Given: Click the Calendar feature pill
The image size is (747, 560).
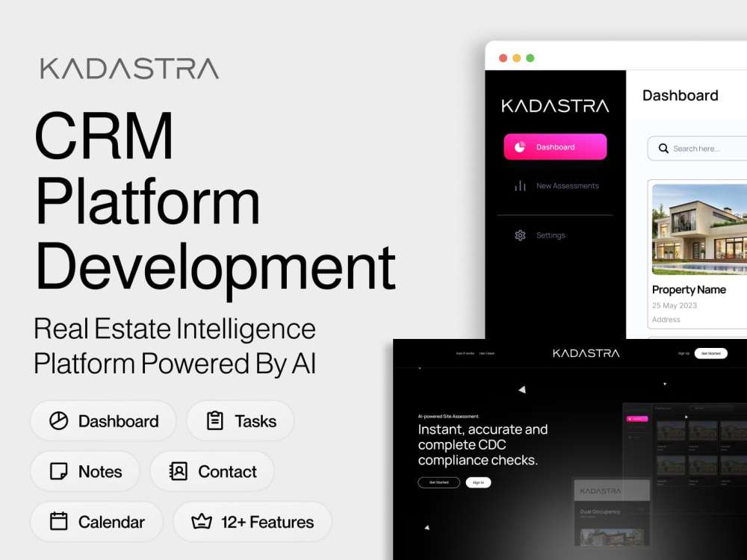Looking at the screenshot, I should point(96,521).
